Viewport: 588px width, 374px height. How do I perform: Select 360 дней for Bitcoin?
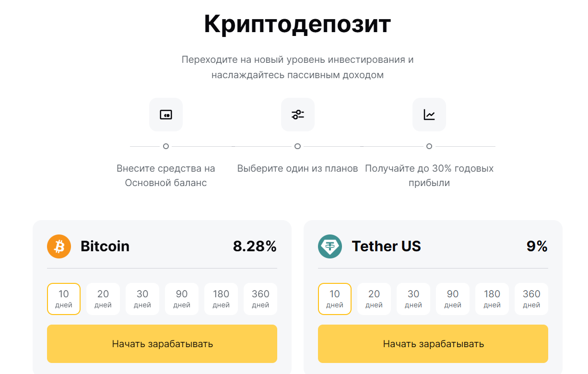(260, 298)
